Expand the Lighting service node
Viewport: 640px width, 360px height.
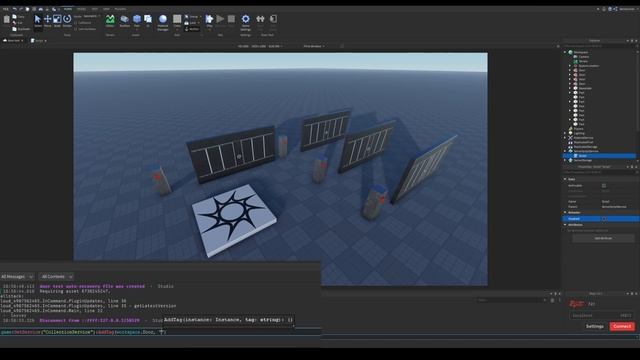[x=565, y=133]
